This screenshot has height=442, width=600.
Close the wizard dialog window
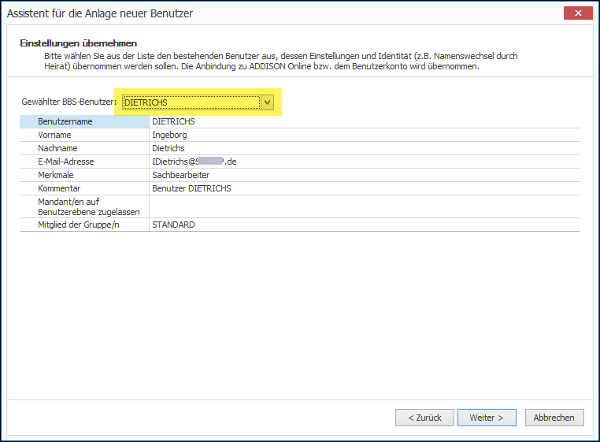(x=578, y=13)
